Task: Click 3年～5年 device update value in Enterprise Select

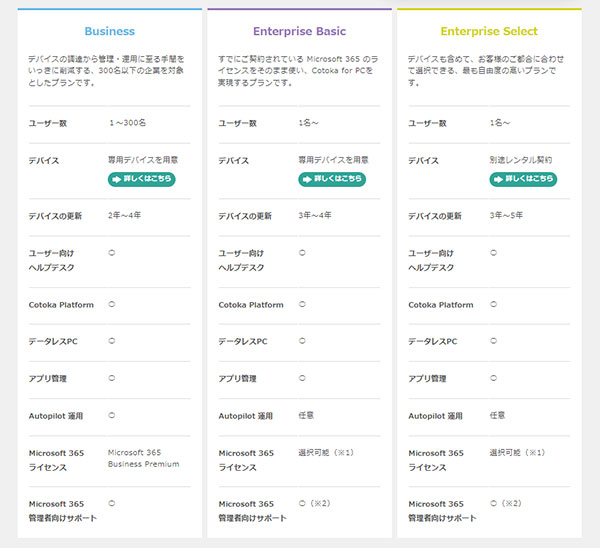Action: tap(506, 215)
